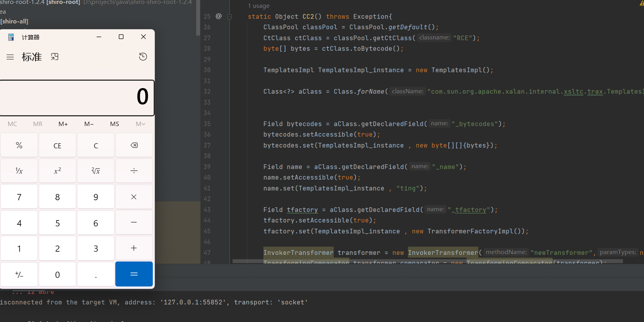Viewport: 644px width, 322px height.
Task: Tap digit 6 on calculator
Action: (x=96, y=223)
